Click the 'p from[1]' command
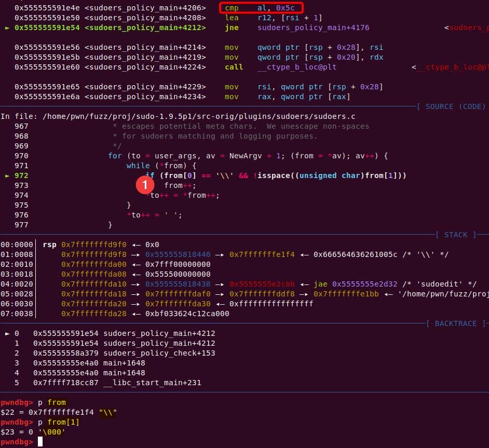Image resolution: width=489 pixels, height=448 pixels. 58,423
